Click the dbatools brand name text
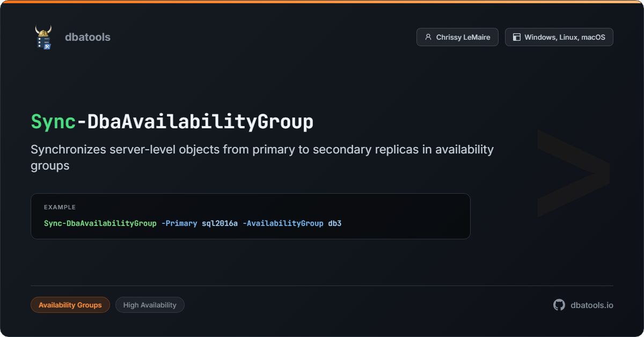This screenshot has width=644, height=337. tap(87, 37)
